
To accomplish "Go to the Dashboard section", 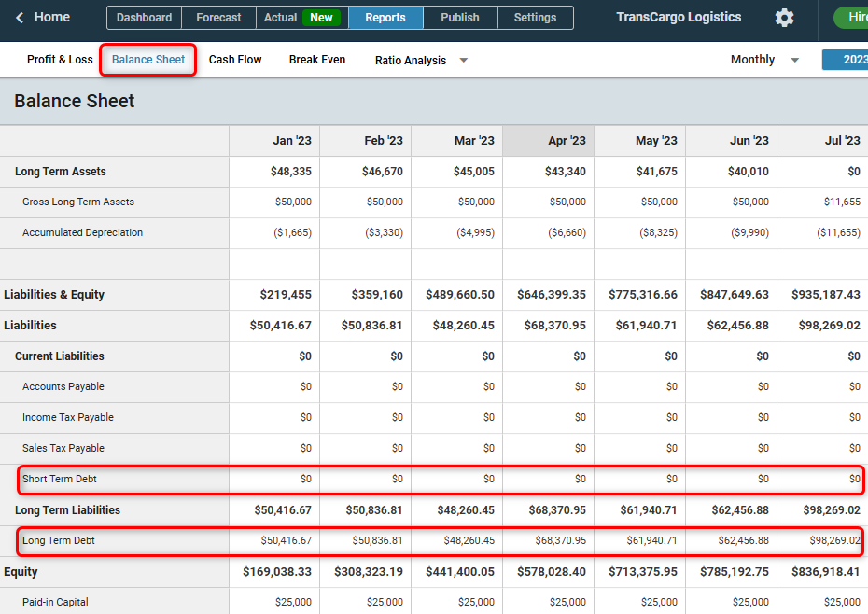I will (x=144, y=18).
